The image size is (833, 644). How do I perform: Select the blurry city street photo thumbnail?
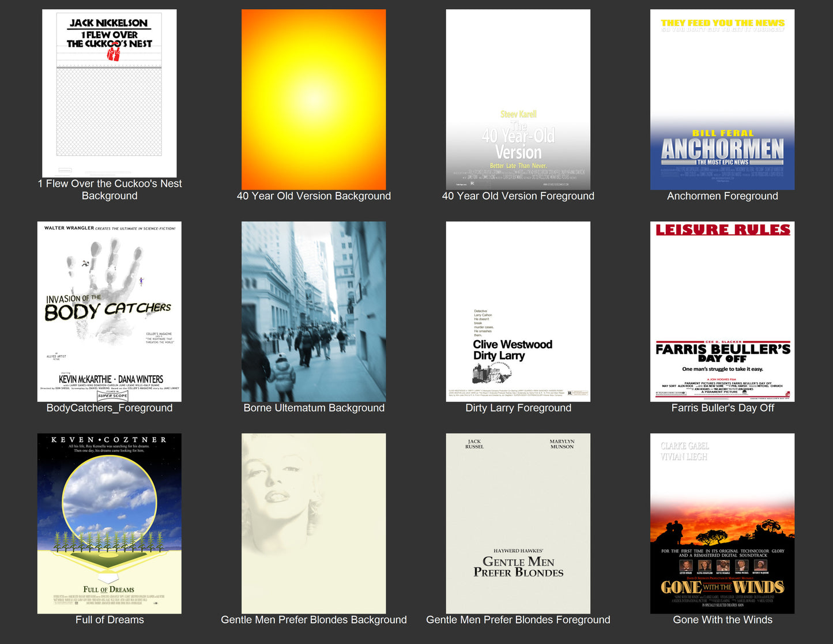point(314,311)
